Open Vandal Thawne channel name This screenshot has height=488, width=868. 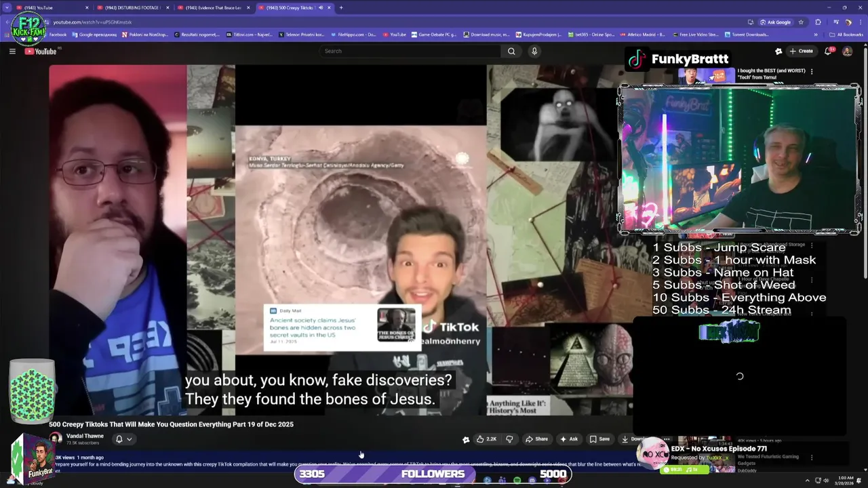click(x=85, y=436)
